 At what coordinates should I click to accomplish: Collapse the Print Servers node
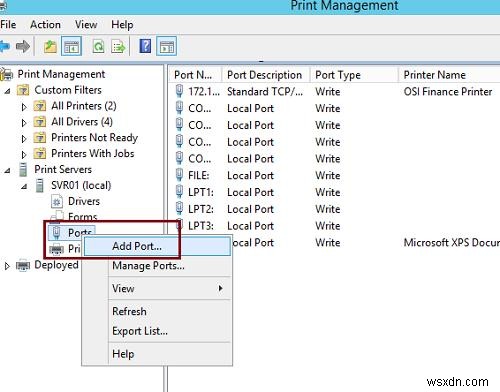click(7, 171)
